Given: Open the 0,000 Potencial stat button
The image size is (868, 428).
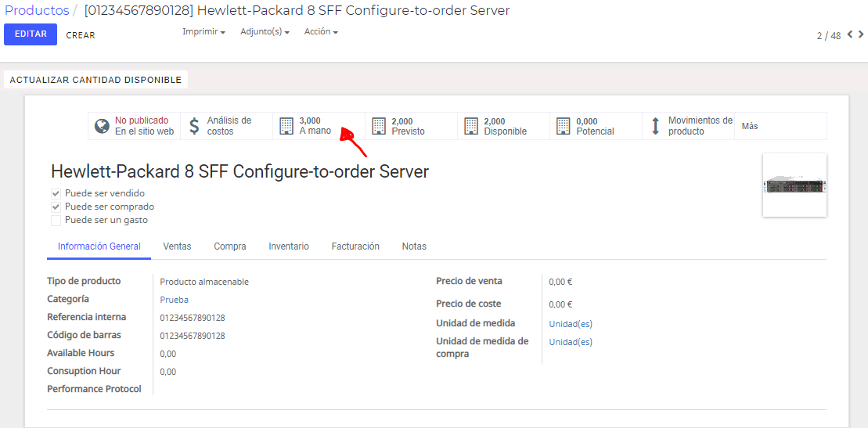Looking at the screenshot, I should (596, 126).
